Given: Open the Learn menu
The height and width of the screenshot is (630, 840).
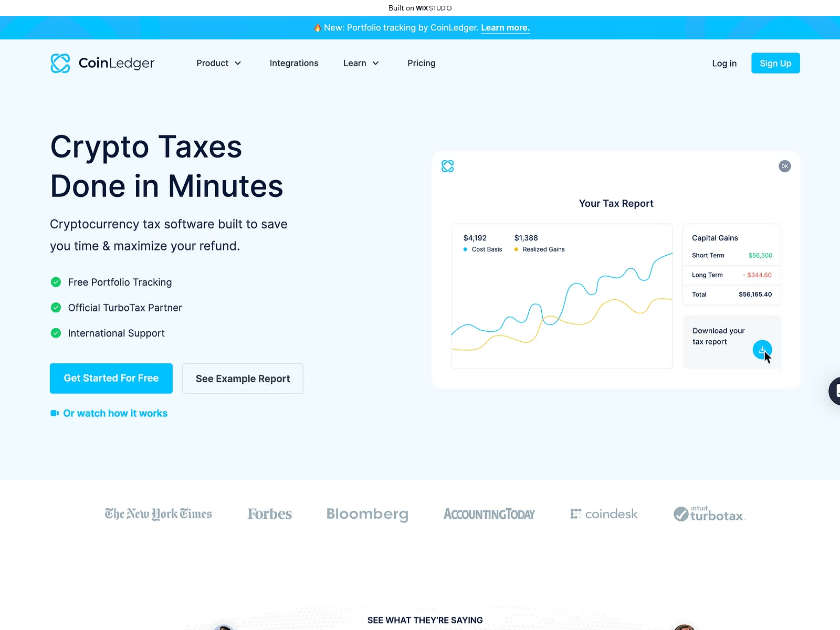Looking at the screenshot, I should (x=361, y=63).
